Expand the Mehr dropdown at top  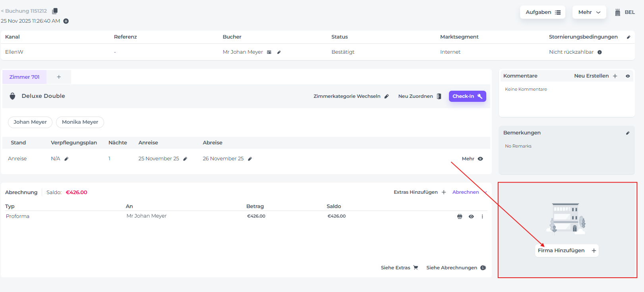point(589,12)
